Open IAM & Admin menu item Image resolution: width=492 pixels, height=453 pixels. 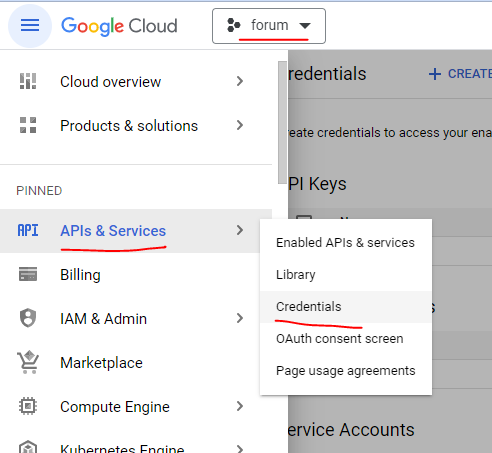[136, 319]
